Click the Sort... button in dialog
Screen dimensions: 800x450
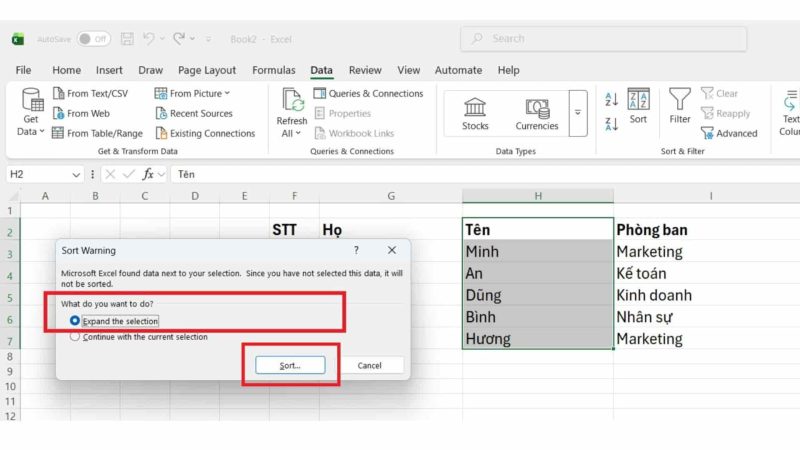(x=290, y=365)
